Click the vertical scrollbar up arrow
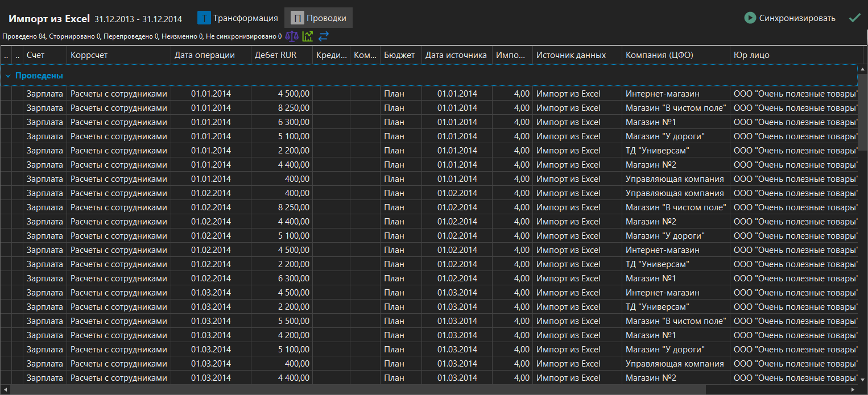868x395 pixels. click(863, 69)
